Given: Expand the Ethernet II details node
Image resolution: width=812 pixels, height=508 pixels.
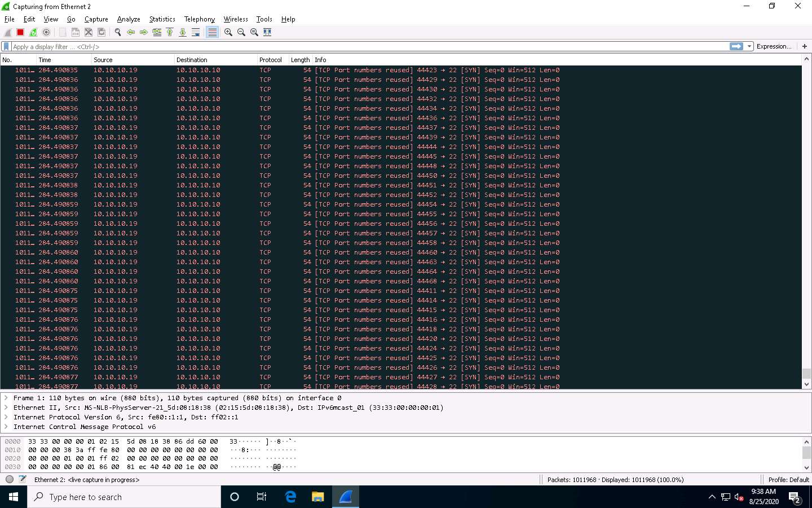Looking at the screenshot, I should coord(6,408).
